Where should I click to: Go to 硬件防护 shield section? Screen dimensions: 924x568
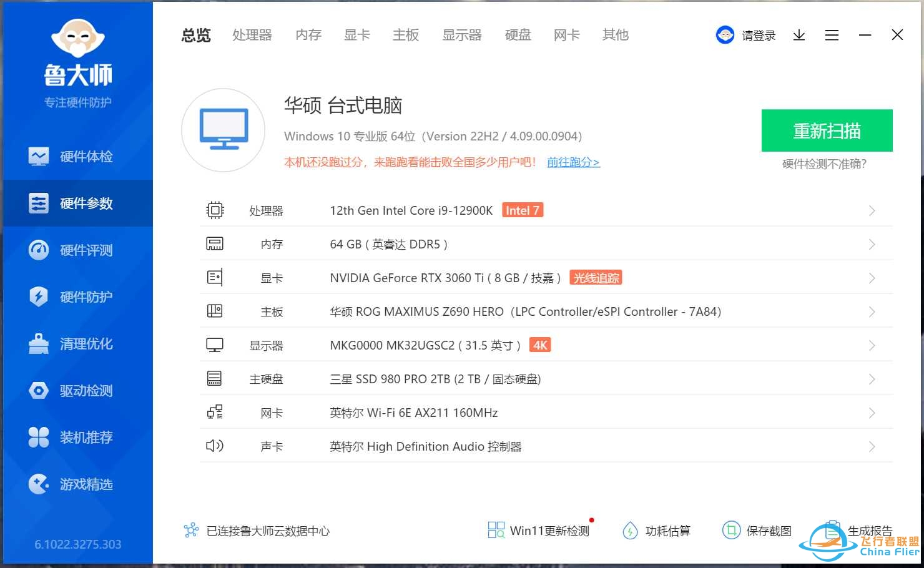(77, 297)
